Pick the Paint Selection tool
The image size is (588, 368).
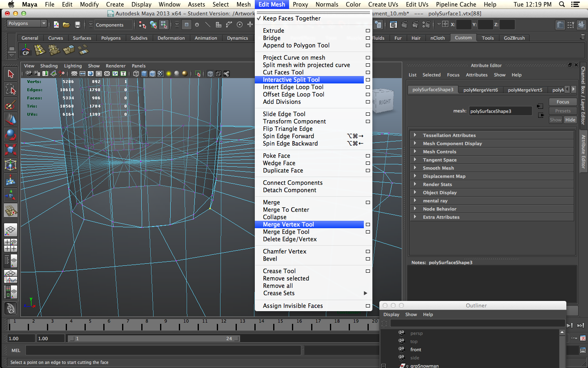(11, 105)
